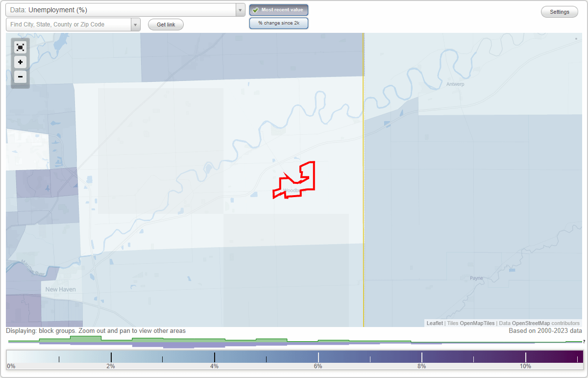Viewport: 588px width, 378px height.
Task: Open the Data: Unemployment (%) selector
Action: click(125, 10)
